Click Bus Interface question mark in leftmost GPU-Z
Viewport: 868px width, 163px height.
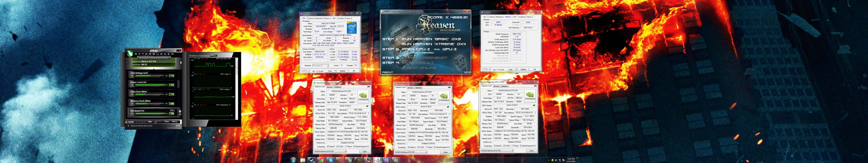[x=369, y=113]
